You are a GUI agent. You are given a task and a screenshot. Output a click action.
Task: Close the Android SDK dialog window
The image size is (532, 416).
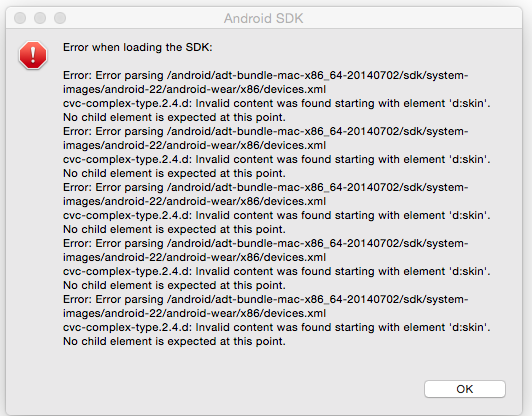coord(20,18)
